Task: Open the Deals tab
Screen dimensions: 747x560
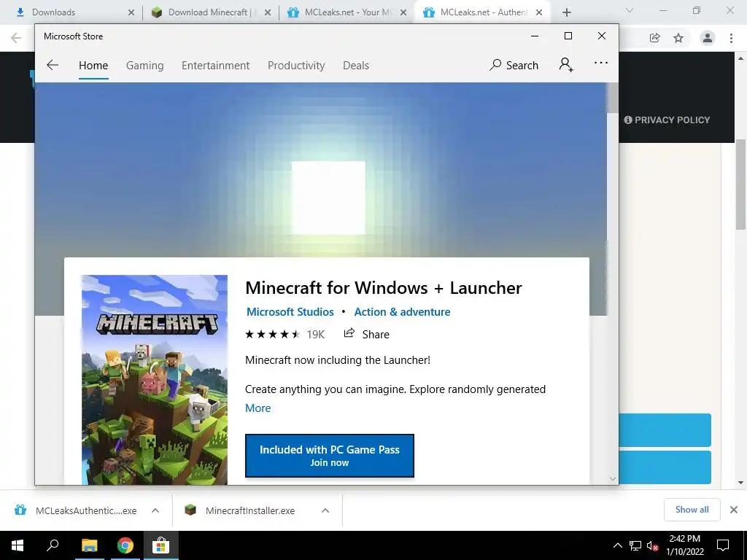Action: point(356,65)
